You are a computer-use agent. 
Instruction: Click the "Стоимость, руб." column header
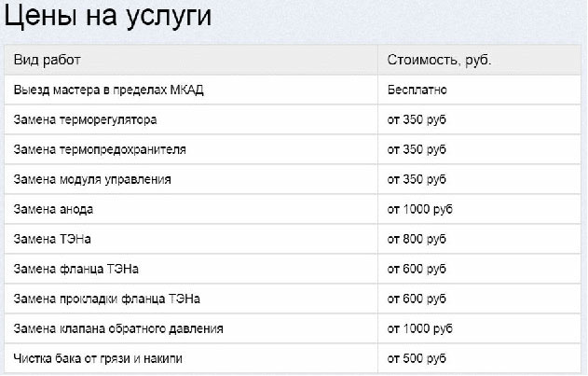(439, 61)
